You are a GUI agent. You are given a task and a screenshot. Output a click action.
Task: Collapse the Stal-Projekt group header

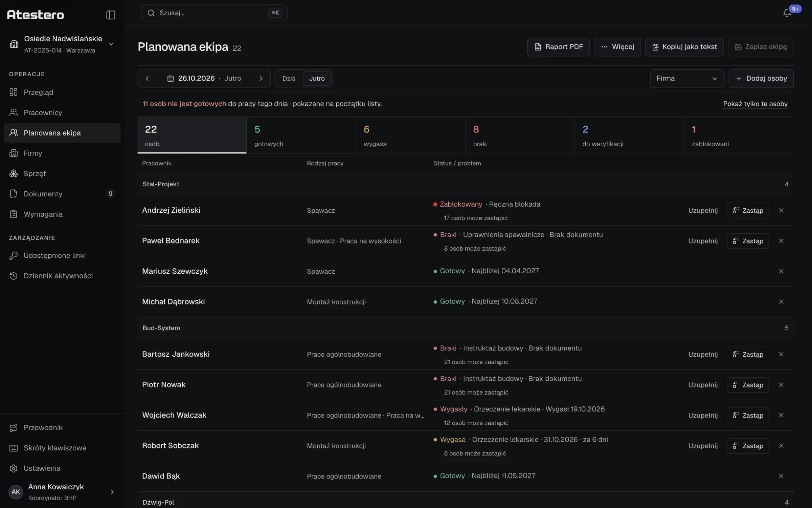466,184
